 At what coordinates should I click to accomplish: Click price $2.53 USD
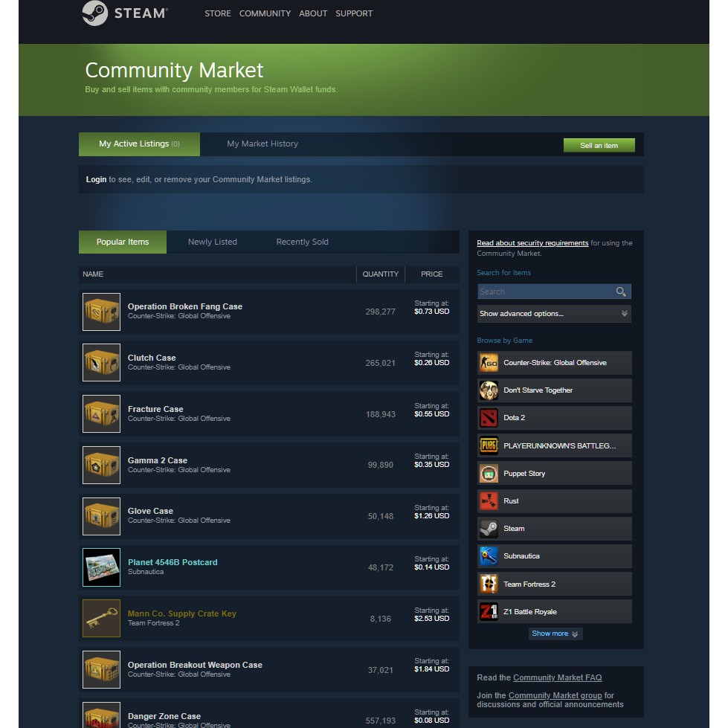(432, 619)
